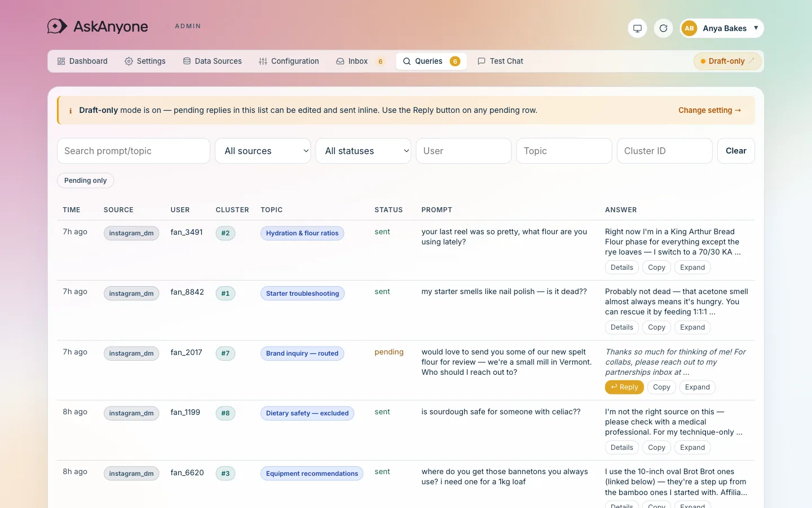Select the Queries tab

[431, 61]
